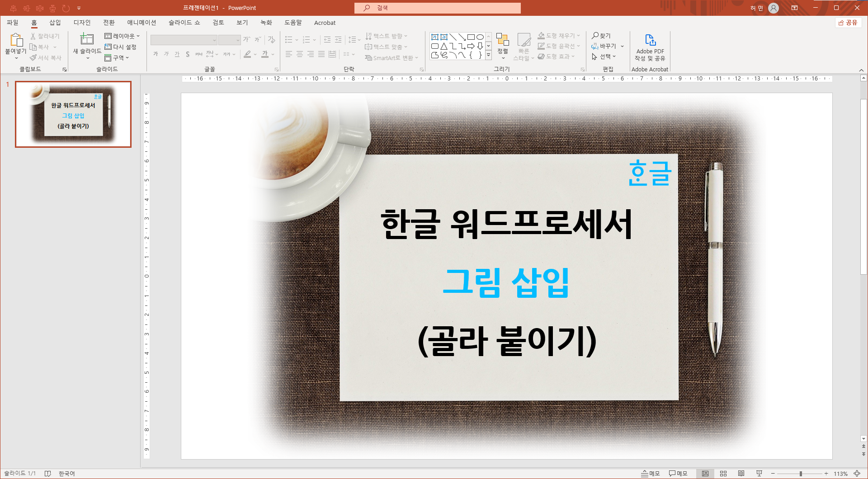
Task: Open the File (파일) menu tab
Action: point(13,23)
